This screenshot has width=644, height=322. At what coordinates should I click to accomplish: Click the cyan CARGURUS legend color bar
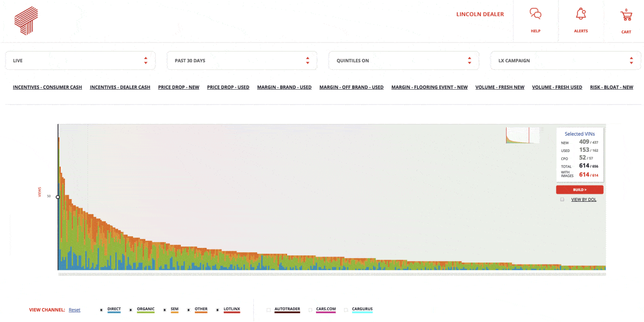click(362, 312)
